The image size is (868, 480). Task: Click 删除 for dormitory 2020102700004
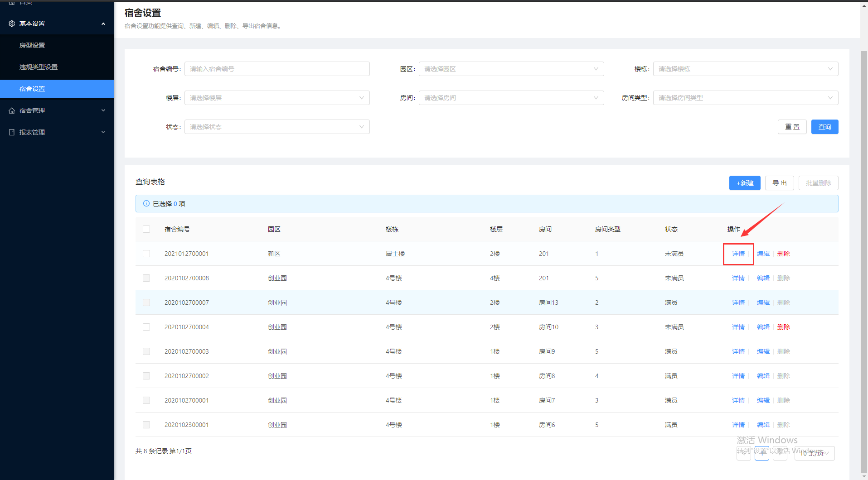(784, 327)
